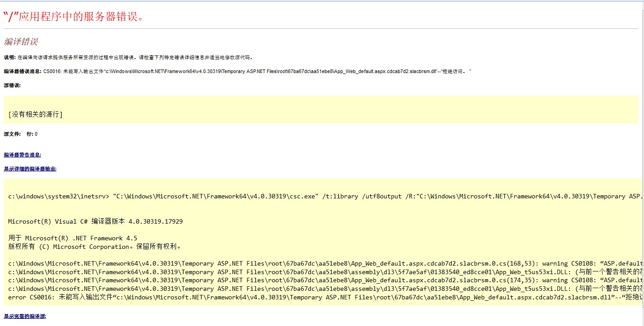Viewport: 644px width, 326px height.
Task: Click the .NET Framework 4.5 text line
Action: point(72,238)
